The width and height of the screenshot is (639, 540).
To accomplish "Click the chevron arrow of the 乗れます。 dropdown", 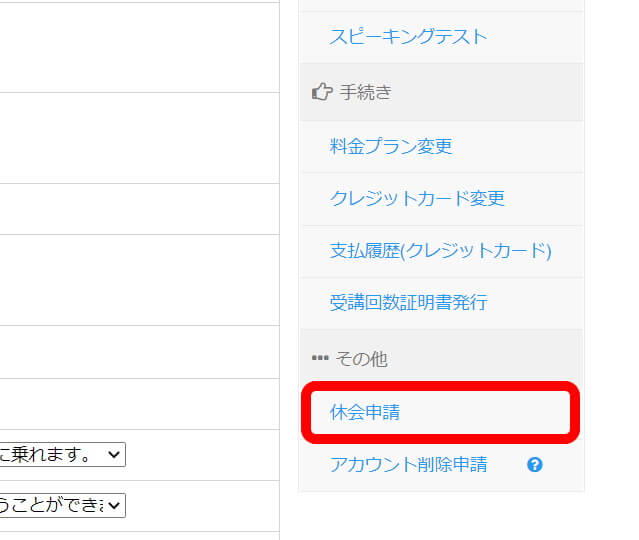I will [114, 454].
